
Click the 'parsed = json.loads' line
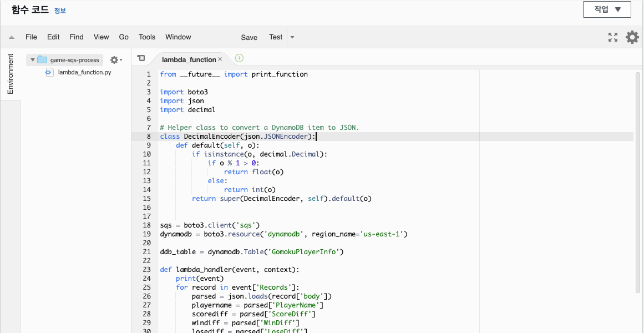click(262, 296)
